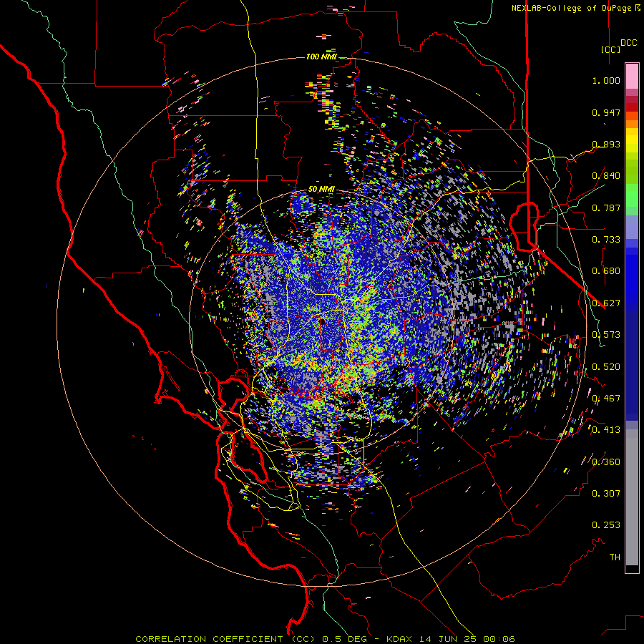
Task: Click the 0.680 legend value
Action: [x=606, y=271]
